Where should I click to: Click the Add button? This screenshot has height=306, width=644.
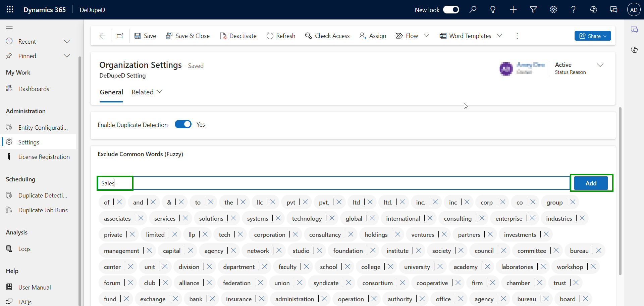click(591, 183)
